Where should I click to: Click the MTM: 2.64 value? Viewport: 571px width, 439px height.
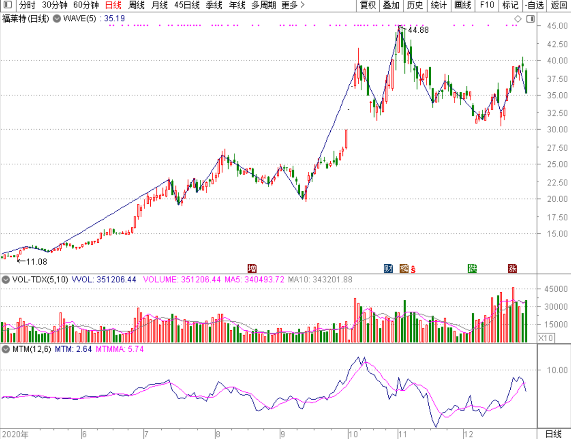(x=73, y=349)
